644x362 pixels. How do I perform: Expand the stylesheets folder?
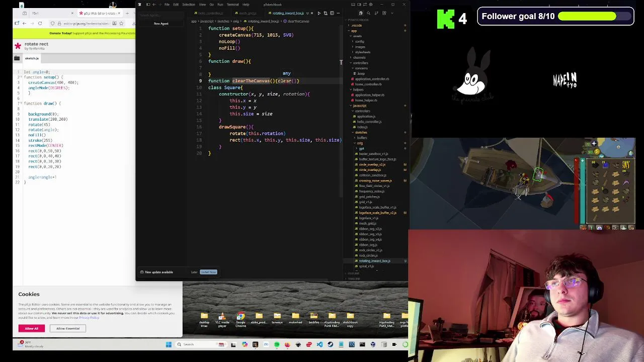tap(362, 52)
